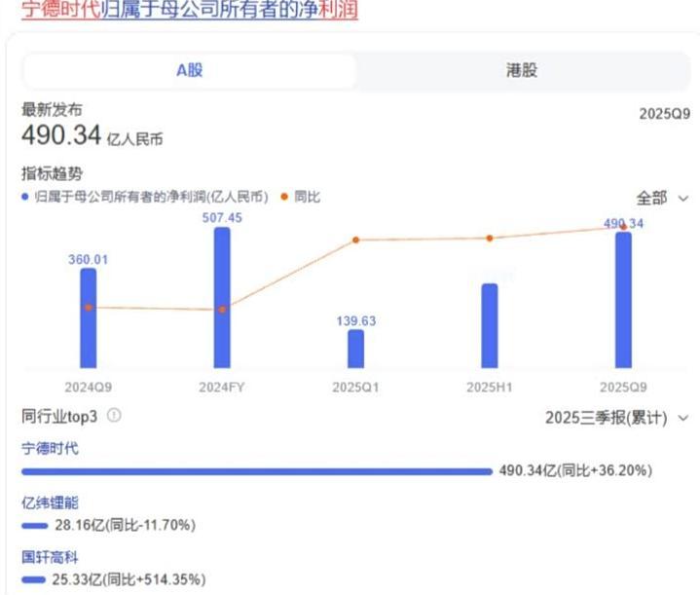Select the 2024FY bar labeled 507.45
The image size is (700, 595).
[x=222, y=298]
